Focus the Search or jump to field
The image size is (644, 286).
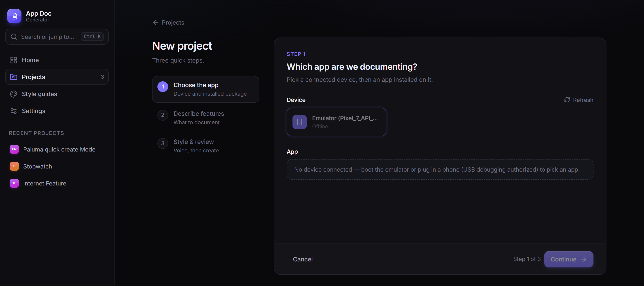[57, 37]
